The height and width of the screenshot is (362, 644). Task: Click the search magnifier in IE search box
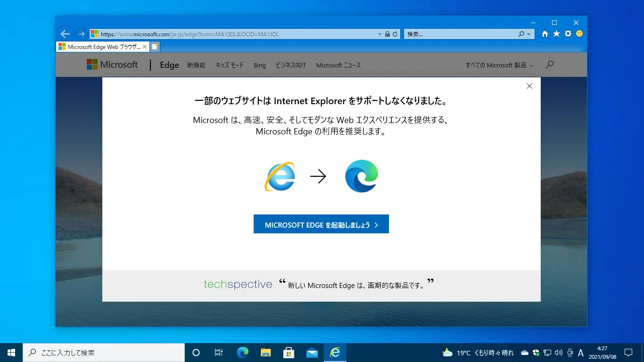(x=521, y=34)
